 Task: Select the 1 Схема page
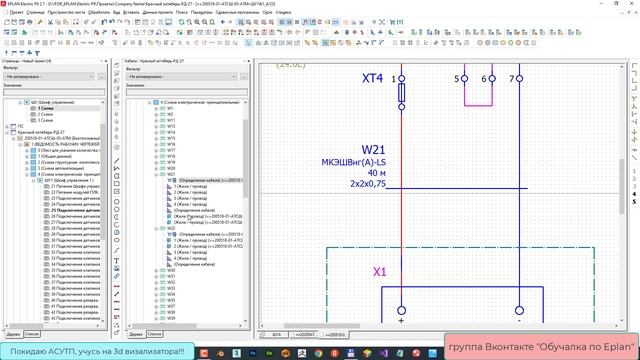(45, 109)
